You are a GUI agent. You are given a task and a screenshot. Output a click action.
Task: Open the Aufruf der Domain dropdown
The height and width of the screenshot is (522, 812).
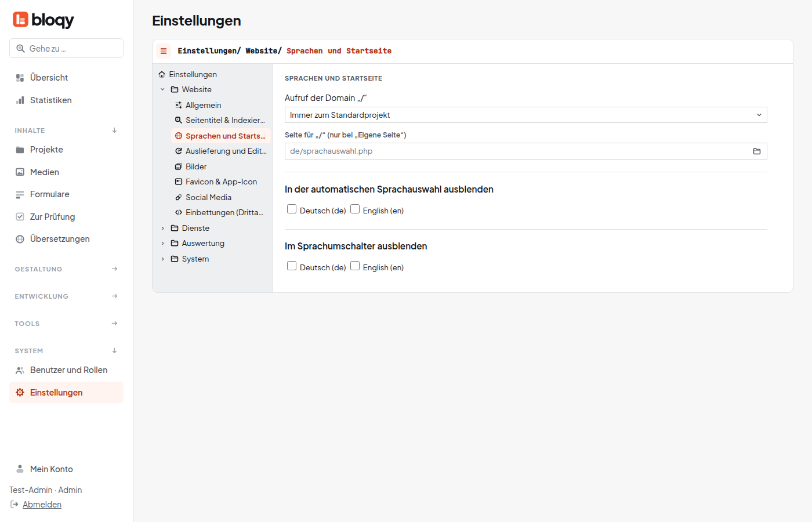click(x=525, y=115)
